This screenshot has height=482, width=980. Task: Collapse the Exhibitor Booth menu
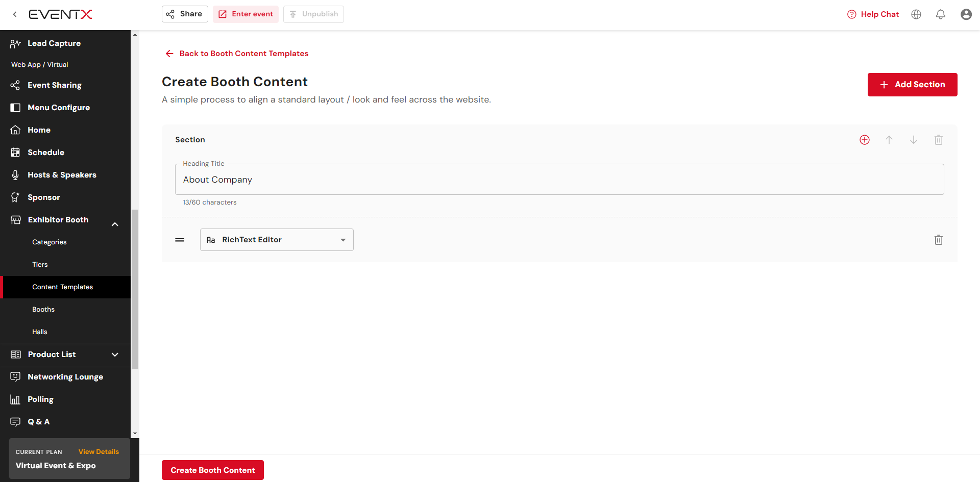[x=115, y=224]
